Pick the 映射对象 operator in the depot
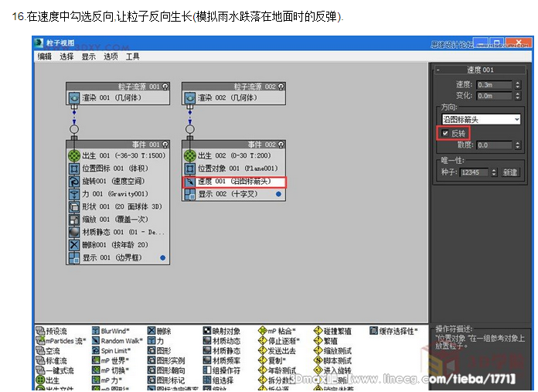The width and height of the screenshot is (538, 392). [x=222, y=331]
